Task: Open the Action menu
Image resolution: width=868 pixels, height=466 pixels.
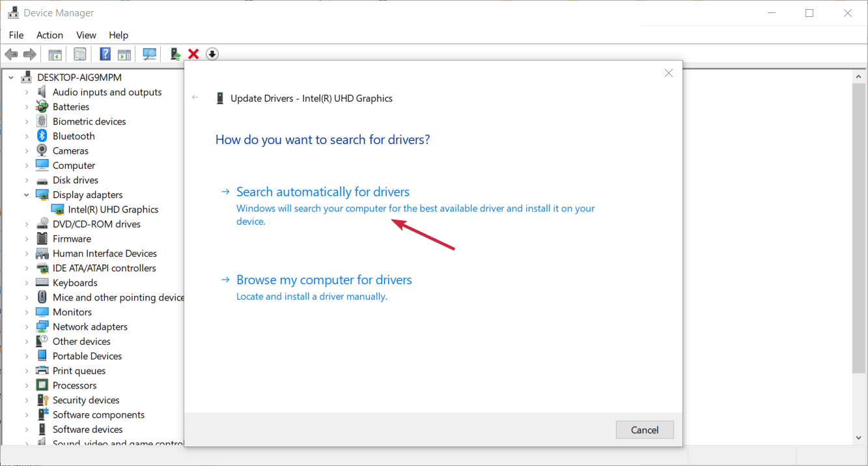Action: 49,35
